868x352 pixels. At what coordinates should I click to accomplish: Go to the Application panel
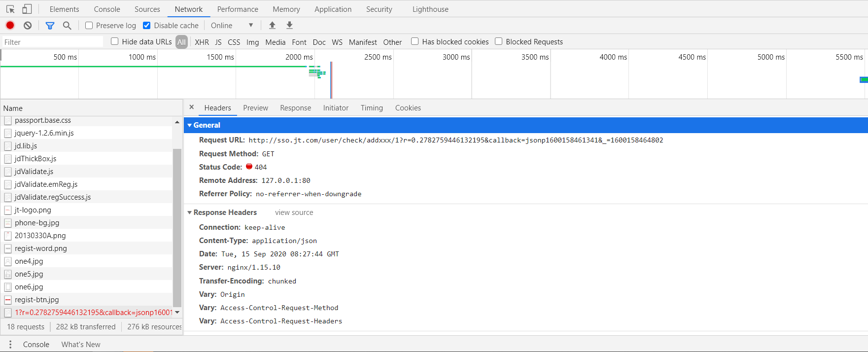point(333,9)
